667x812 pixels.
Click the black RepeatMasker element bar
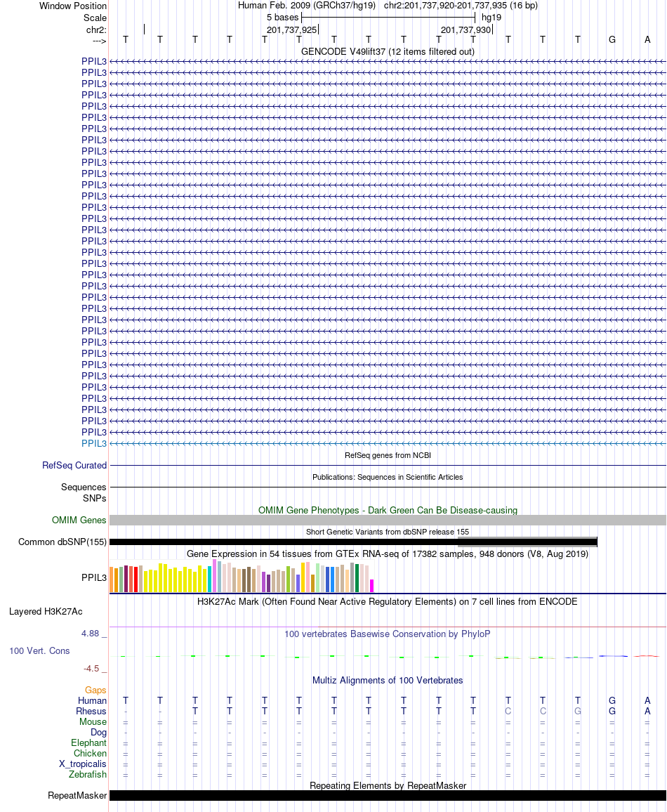point(388,795)
